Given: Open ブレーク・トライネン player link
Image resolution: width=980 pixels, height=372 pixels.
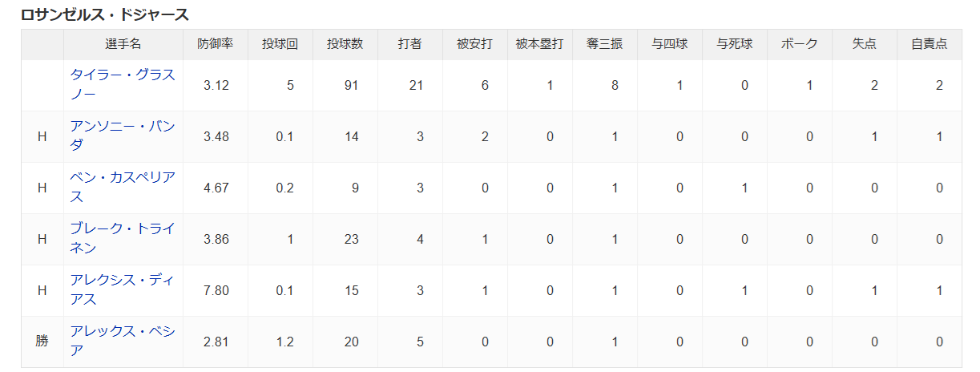Looking at the screenshot, I should point(123,239).
